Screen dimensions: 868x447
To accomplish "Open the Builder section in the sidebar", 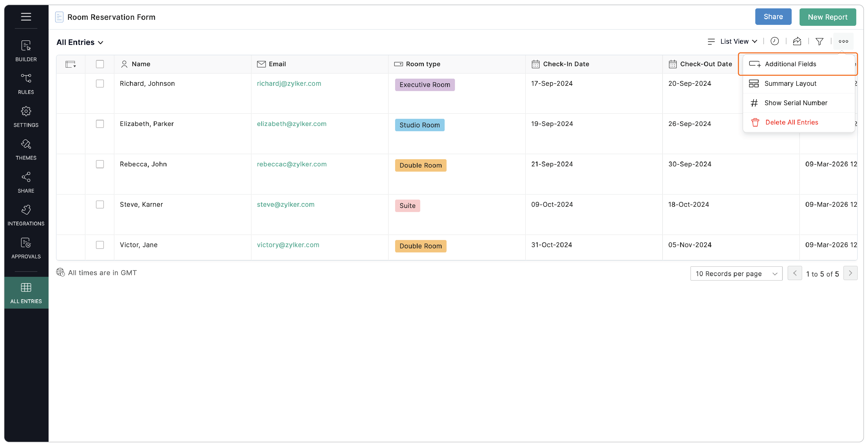I will [x=26, y=50].
